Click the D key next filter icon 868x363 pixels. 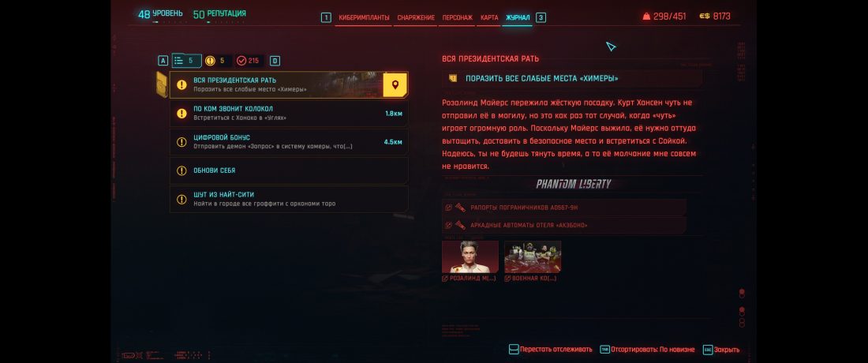point(275,61)
